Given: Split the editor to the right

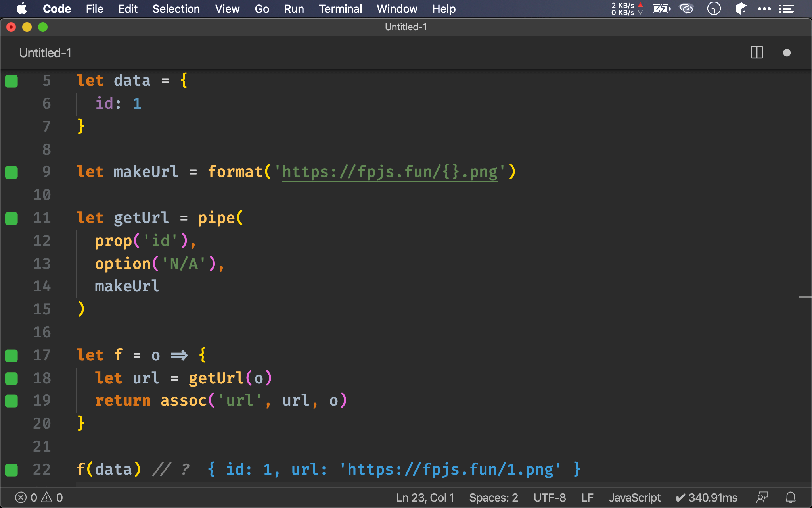Looking at the screenshot, I should coord(757,52).
